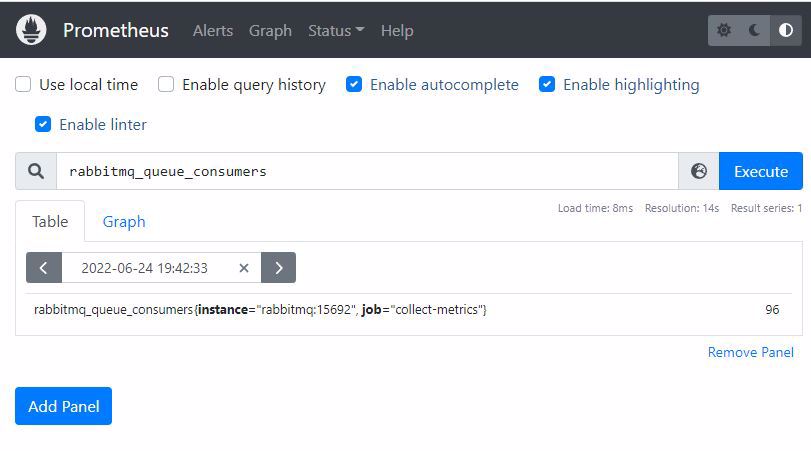Viewport: 811px width, 451px height.
Task: Open the Help nav link
Action: coord(397,31)
